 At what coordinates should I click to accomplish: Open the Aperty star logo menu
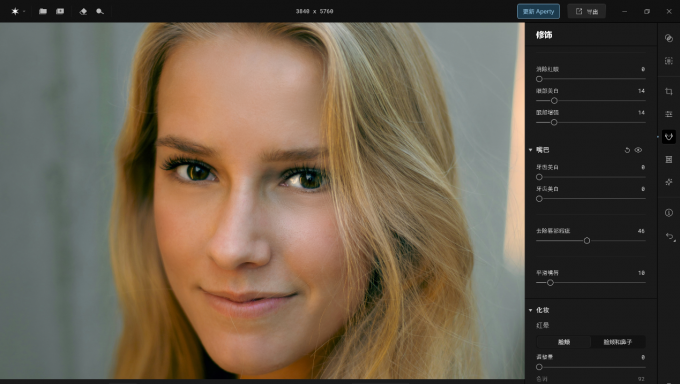15,11
